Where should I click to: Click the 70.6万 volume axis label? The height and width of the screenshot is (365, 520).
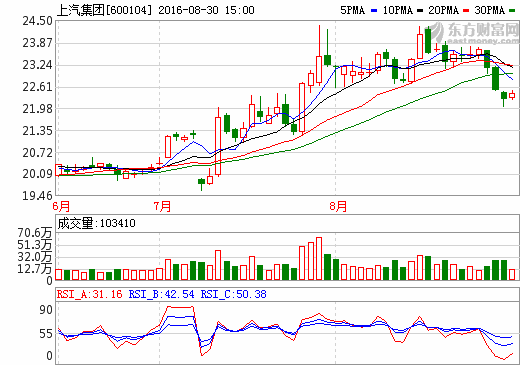(x=35, y=233)
